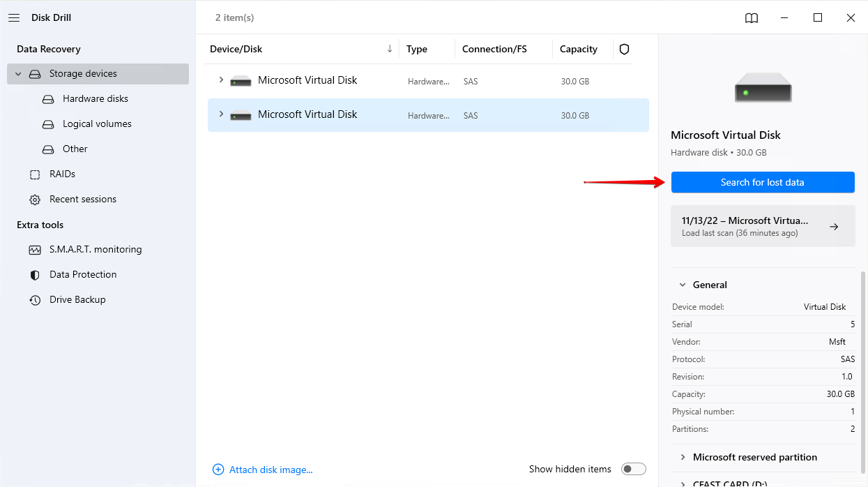
Task: Click Attach disk image link
Action: tap(263, 470)
